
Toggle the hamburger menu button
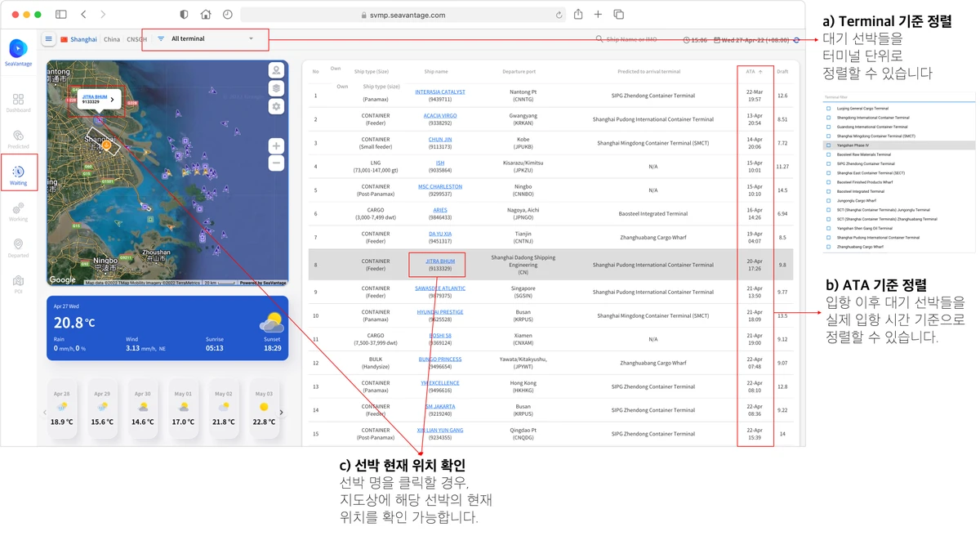[x=48, y=39]
